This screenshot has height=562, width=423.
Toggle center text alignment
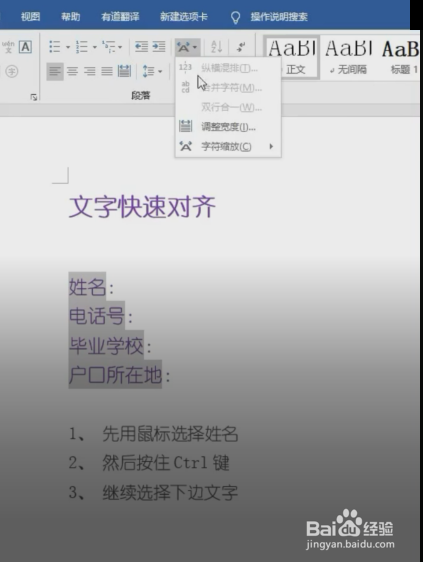(72, 71)
